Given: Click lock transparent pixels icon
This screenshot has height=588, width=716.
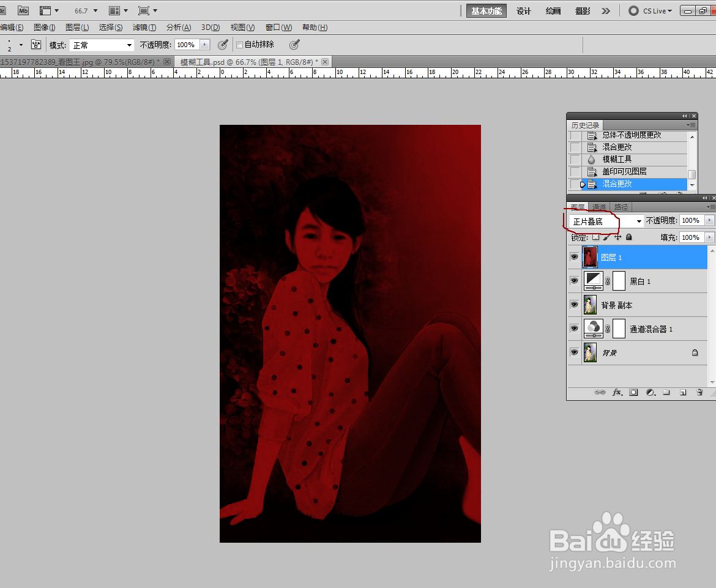Looking at the screenshot, I should pos(595,237).
